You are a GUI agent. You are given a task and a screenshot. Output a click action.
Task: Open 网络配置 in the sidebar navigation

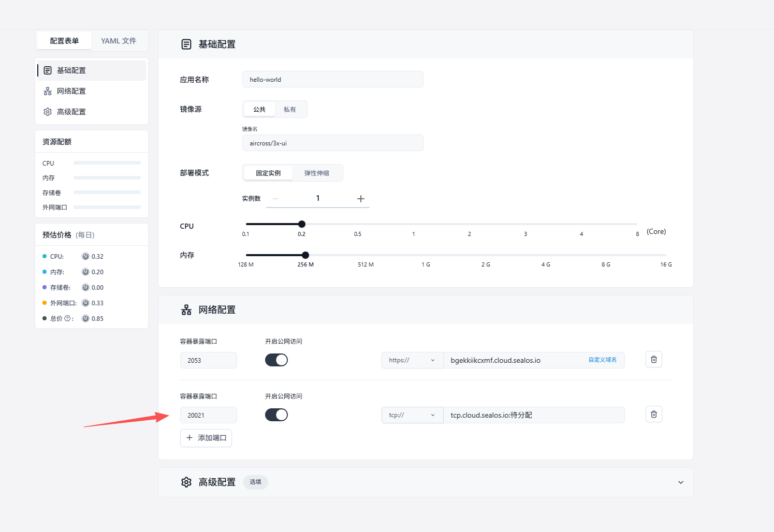click(71, 91)
